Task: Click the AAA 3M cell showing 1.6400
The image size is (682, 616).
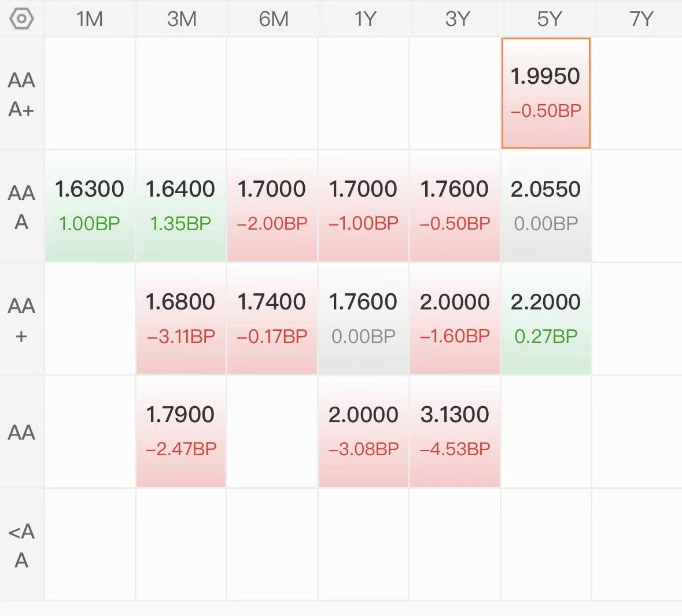Action: [x=180, y=205]
